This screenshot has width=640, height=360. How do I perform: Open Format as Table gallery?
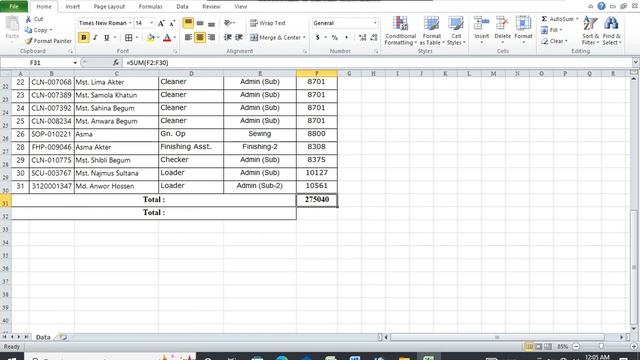(431, 31)
